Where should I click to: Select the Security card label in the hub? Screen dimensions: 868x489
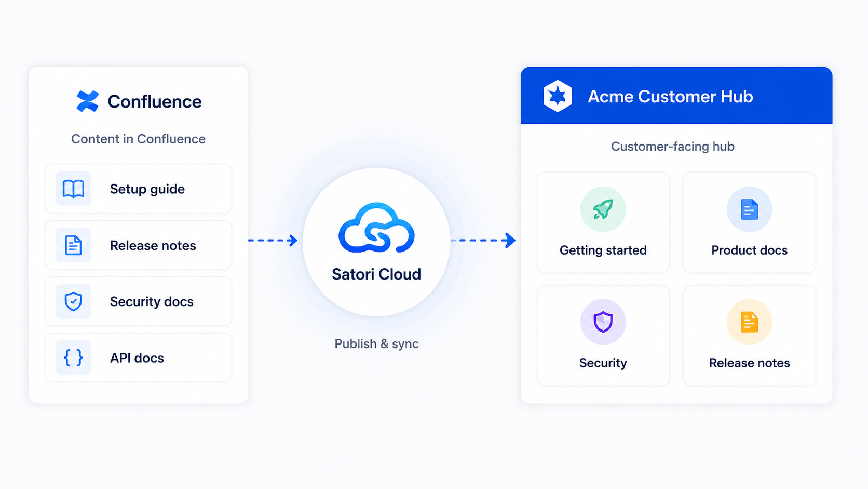tap(603, 363)
